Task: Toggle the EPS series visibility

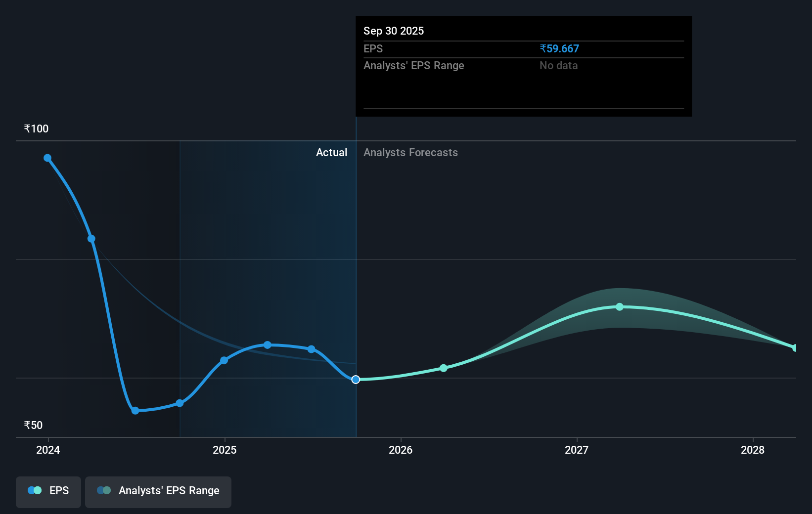Action: [48, 492]
